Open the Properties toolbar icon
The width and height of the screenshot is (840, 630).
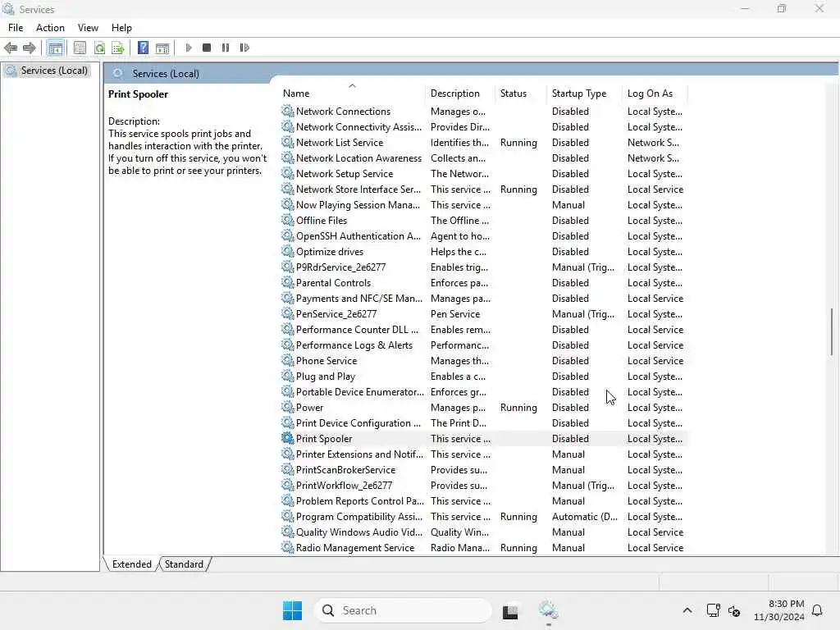80,48
